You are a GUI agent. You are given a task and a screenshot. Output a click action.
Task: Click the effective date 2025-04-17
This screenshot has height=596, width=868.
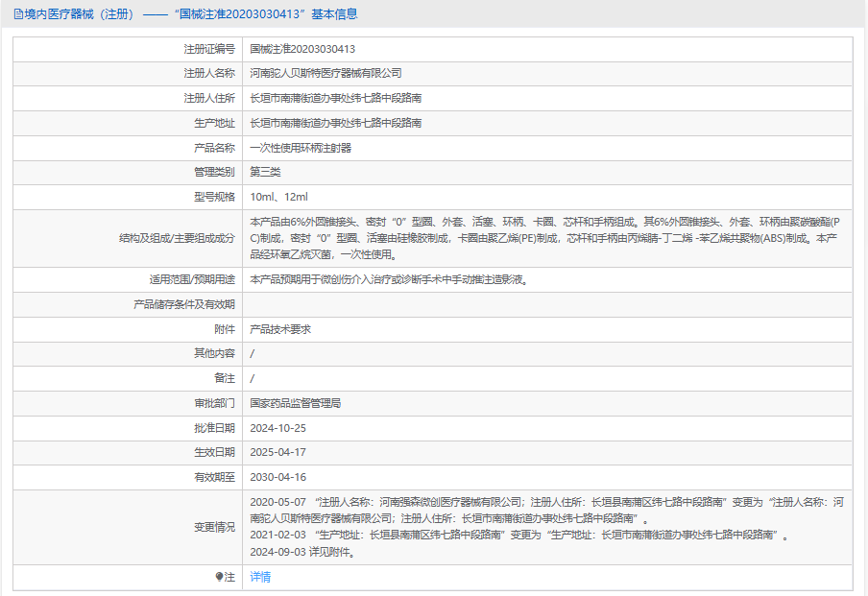277,452
